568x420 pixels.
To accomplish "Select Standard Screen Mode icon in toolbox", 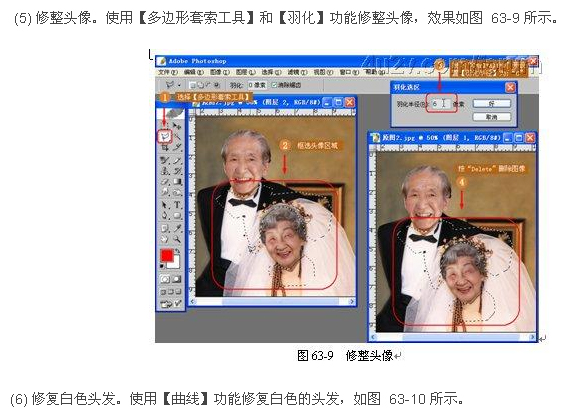I will 163,291.
